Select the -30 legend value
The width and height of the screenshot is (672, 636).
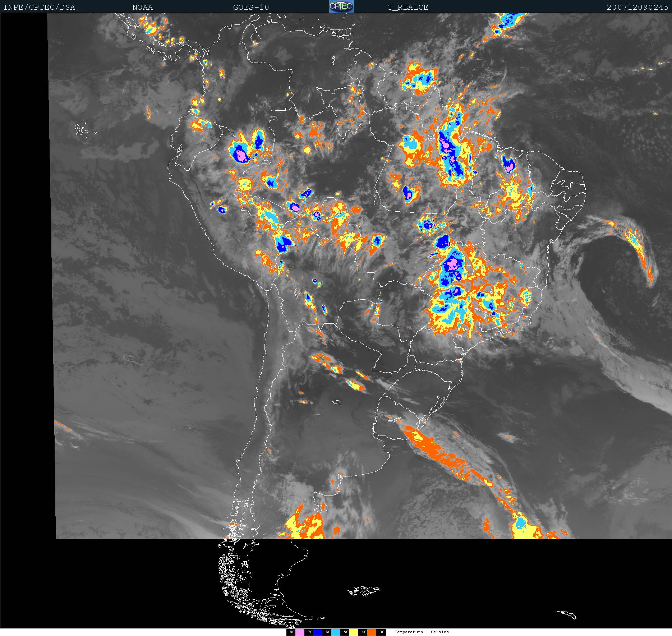pos(381,632)
